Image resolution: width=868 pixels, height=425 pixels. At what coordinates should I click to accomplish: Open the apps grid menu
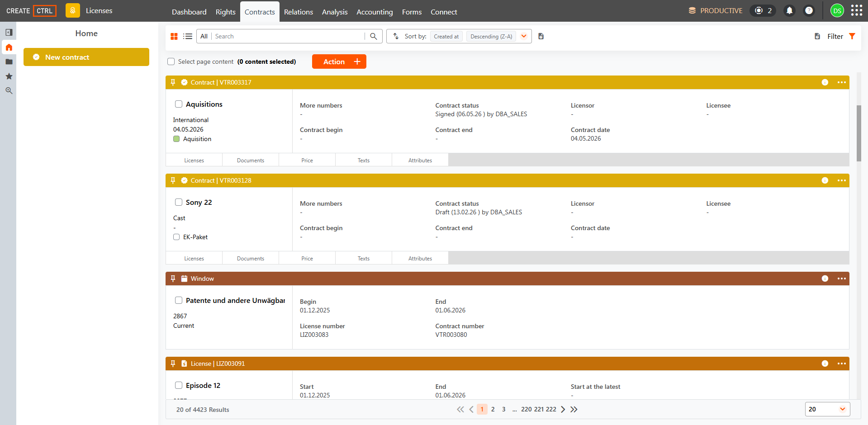(857, 10)
